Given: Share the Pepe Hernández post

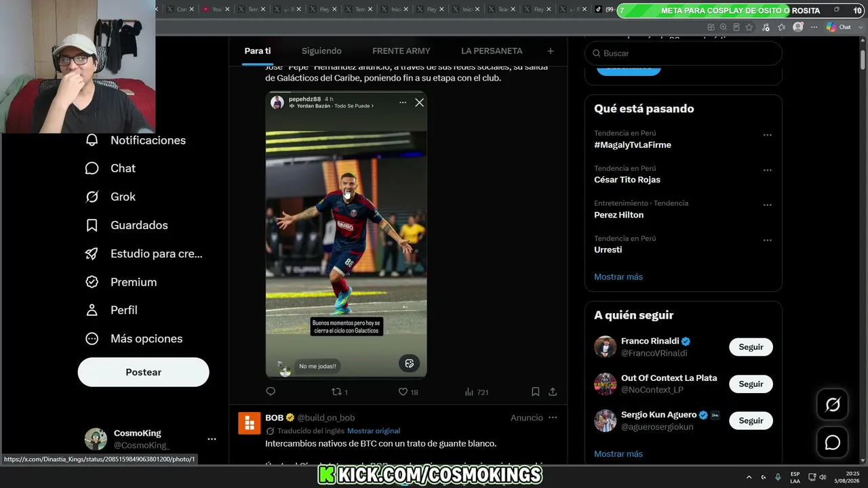Looking at the screenshot, I should 553,392.
